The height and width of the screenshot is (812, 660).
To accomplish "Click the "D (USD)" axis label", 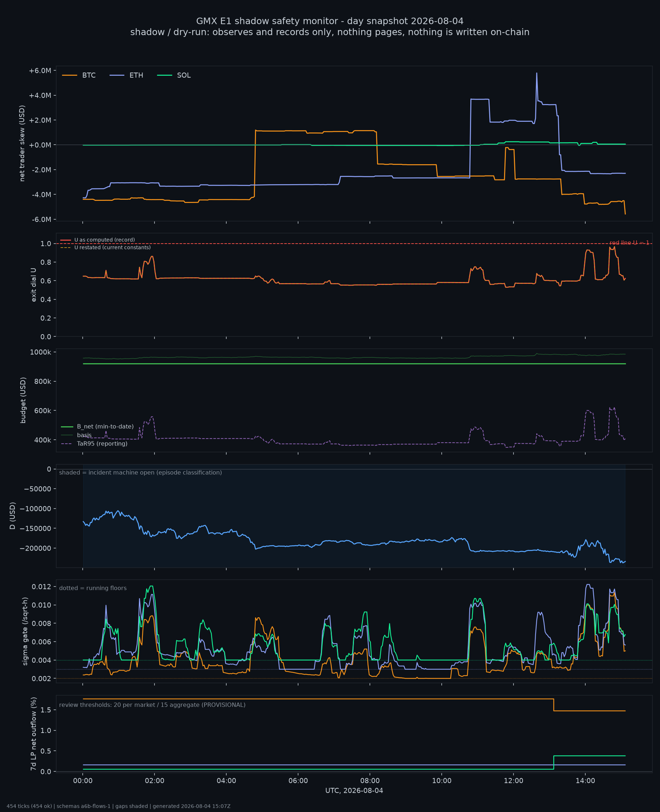I will click(x=13, y=516).
